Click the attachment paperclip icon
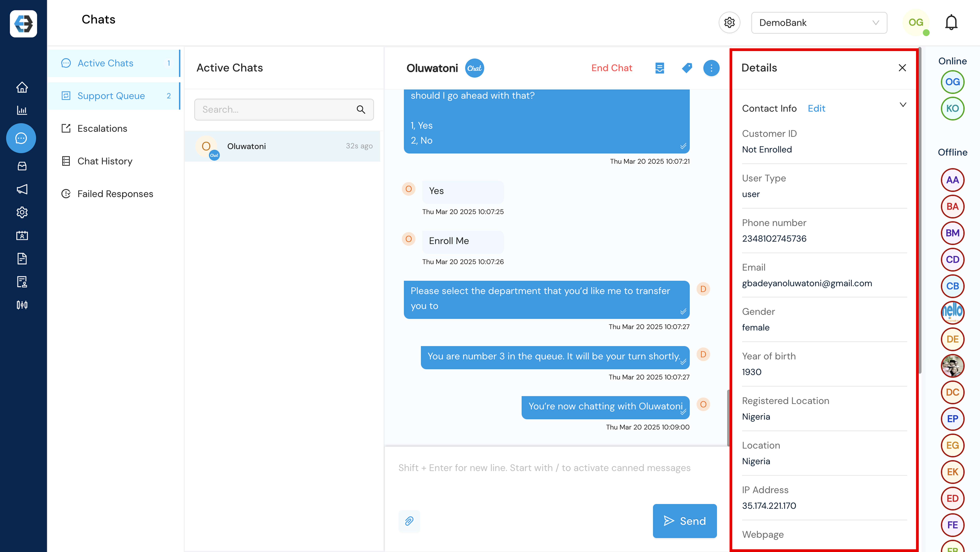 pyautogui.click(x=409, y=521)
